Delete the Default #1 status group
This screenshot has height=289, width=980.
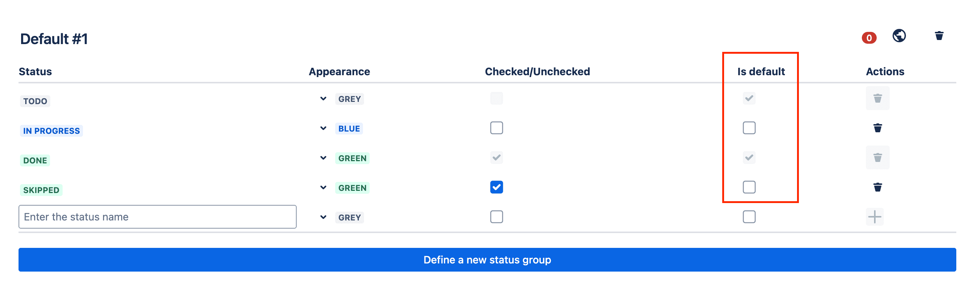click(x=939, y=36)
